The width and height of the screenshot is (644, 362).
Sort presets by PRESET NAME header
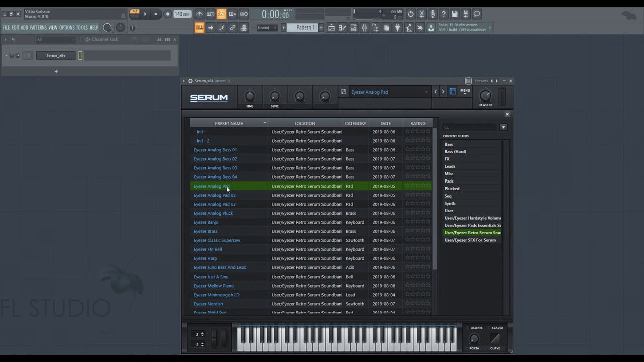(x=229, y=123)
